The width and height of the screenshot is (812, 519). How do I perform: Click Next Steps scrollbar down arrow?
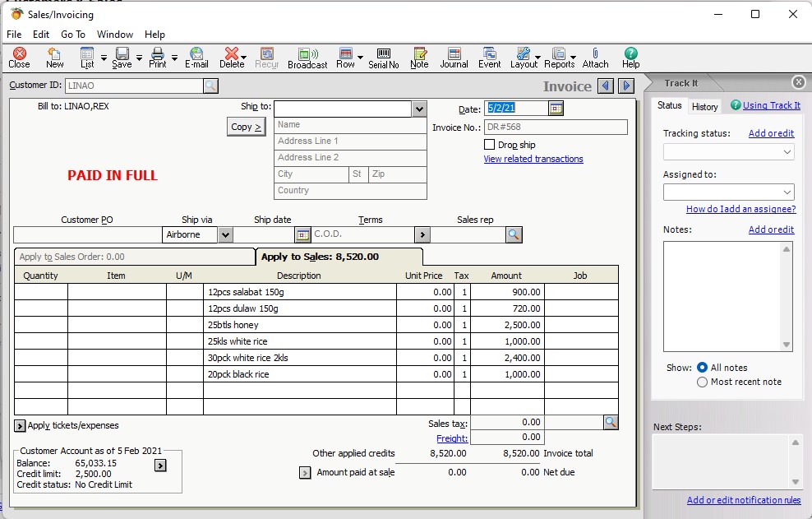pos(796,482)
